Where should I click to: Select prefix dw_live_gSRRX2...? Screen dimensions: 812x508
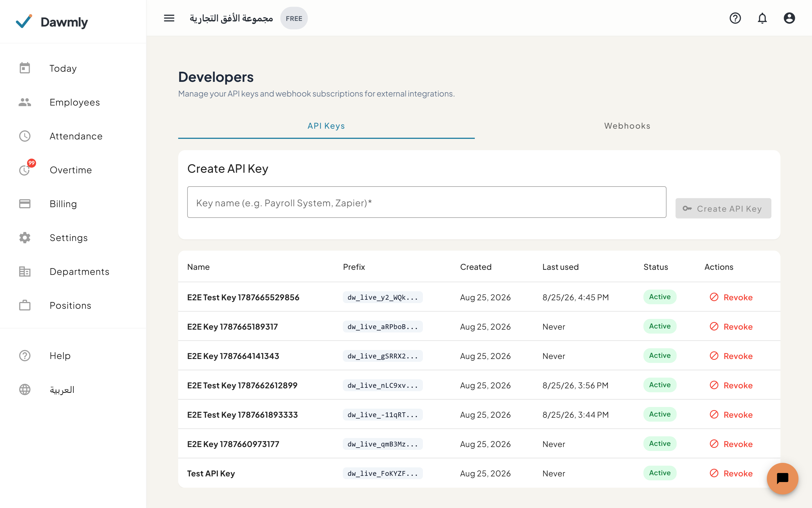tap(383, 356)
